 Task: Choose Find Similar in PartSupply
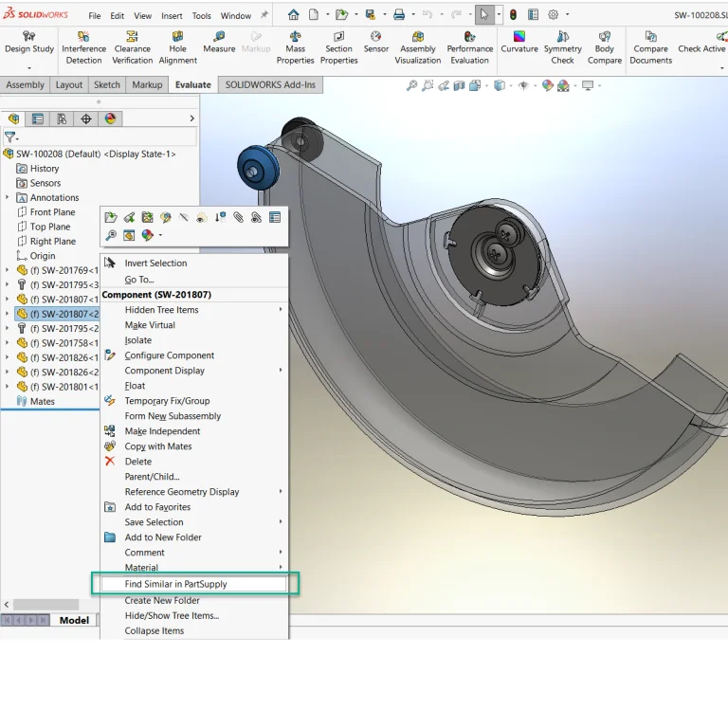[x=176, y=584]
